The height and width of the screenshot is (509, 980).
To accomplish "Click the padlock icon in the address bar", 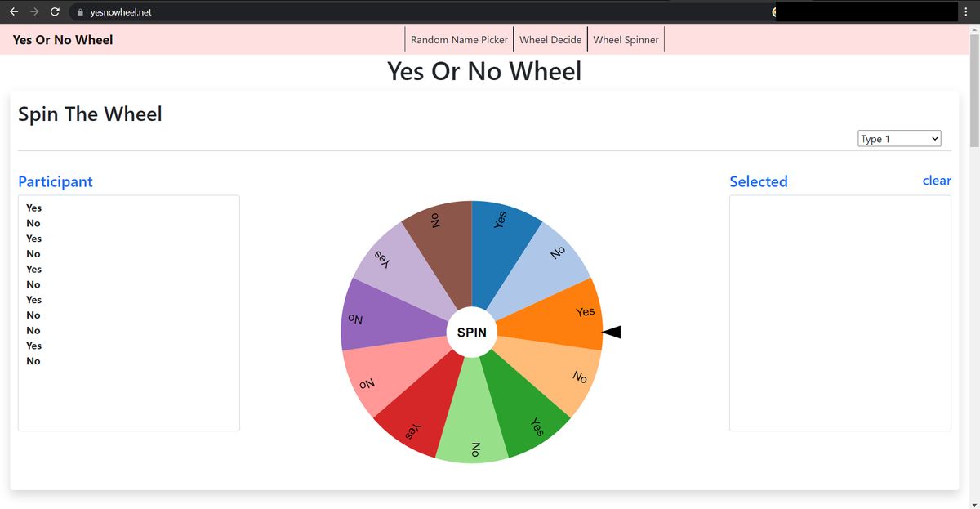I will [x=78, y=11].
